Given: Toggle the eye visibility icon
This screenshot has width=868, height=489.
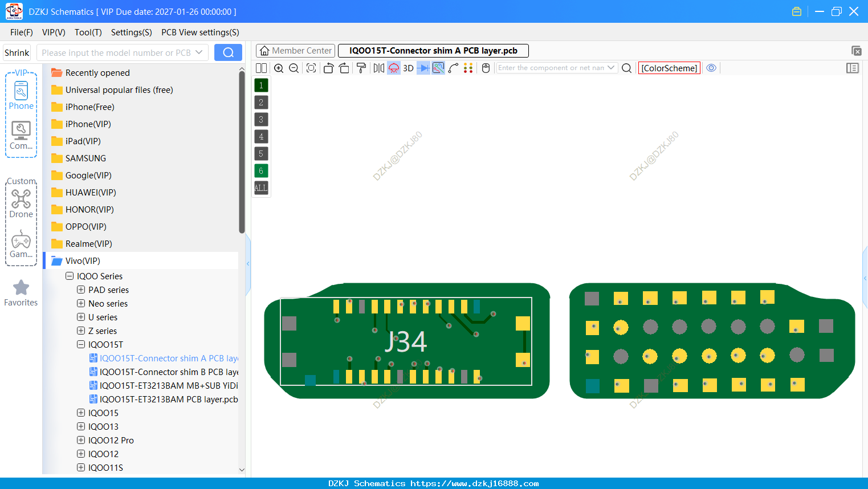Looking at the screenshot, I should tap(711, 68).
